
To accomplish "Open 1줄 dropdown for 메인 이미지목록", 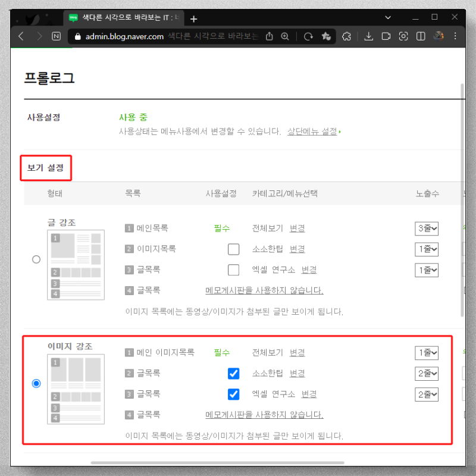I will 427,353.
